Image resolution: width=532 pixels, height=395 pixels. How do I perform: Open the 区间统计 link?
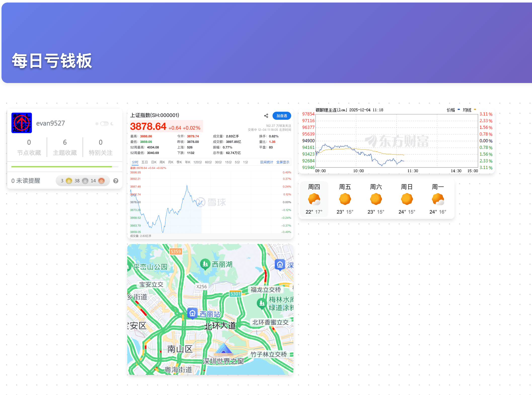coord(267,162)
